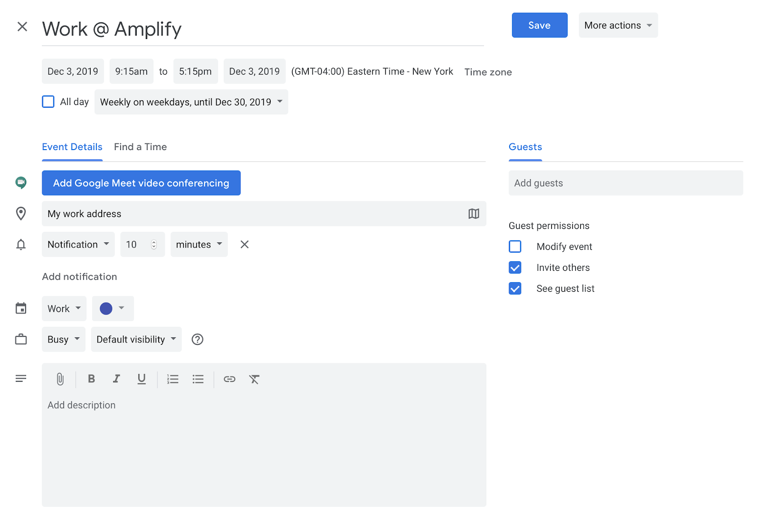
Task: Switch to the Event Details tab
Action: [72, 147]
